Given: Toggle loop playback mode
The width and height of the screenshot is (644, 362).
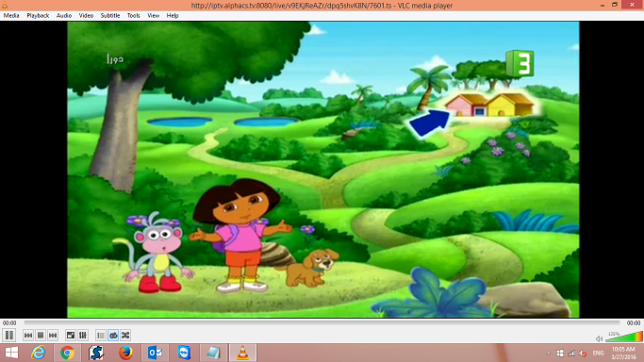Looking at the screenshot, I should tap(113, 336).
